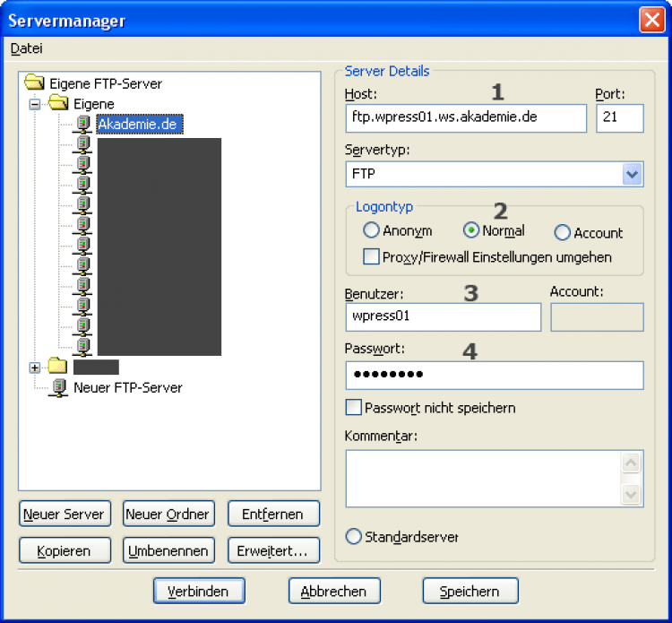The image size is (672, 623).
Task: Open the Datei menu
Action: point(26,48)
